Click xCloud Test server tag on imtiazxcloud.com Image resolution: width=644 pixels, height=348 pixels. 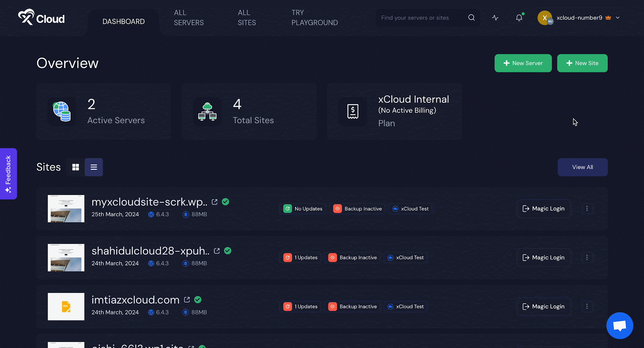pyautogui.click(x=405, y=307)
